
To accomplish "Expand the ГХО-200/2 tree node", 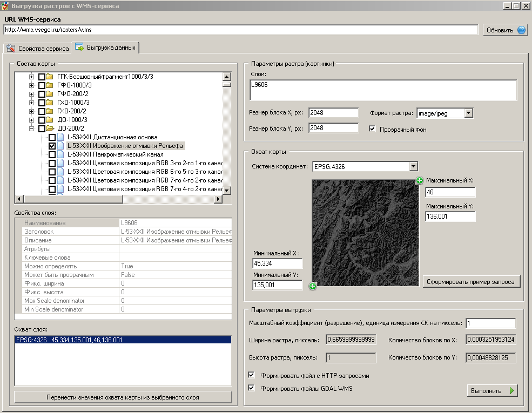I will pos(32,111).
